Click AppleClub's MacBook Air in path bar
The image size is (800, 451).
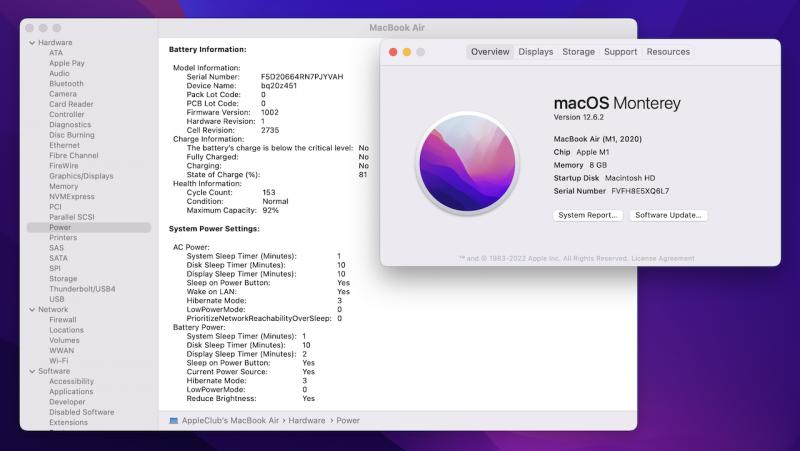230,421
